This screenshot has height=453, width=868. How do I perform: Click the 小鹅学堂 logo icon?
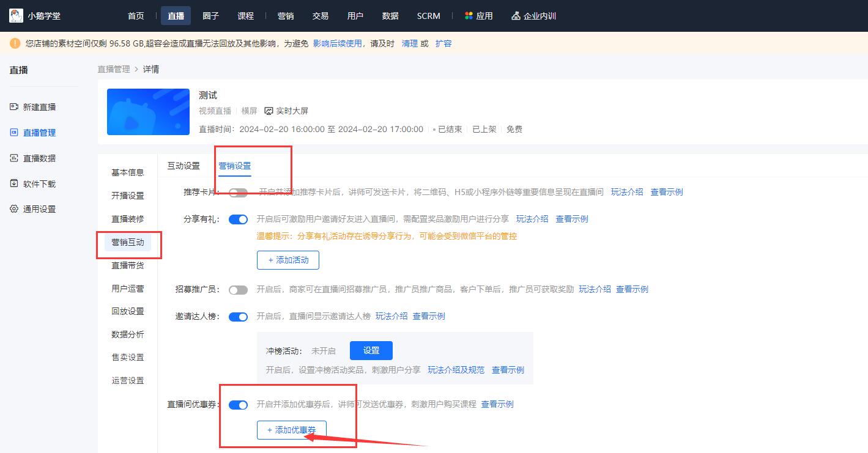(x=16, y=16)
